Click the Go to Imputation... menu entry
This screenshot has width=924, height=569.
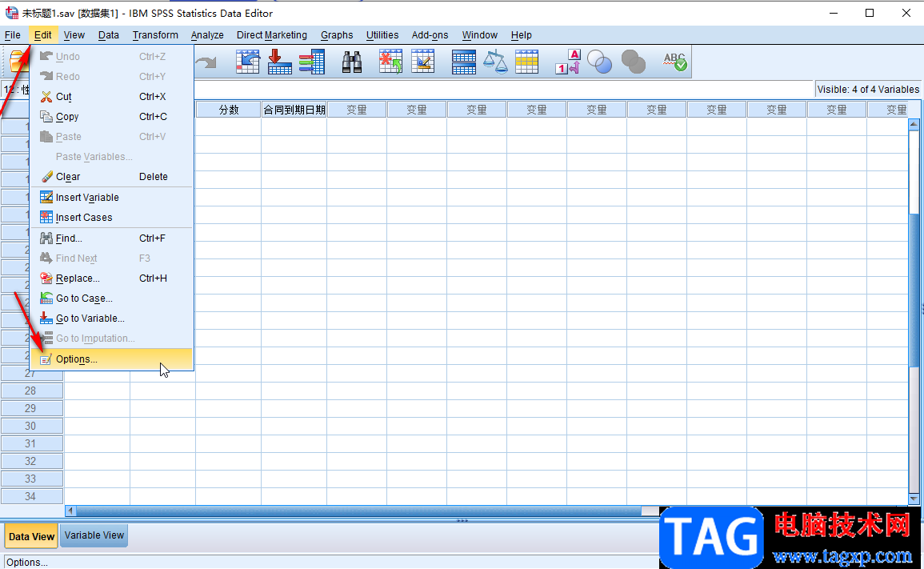(x=111, y=339)
